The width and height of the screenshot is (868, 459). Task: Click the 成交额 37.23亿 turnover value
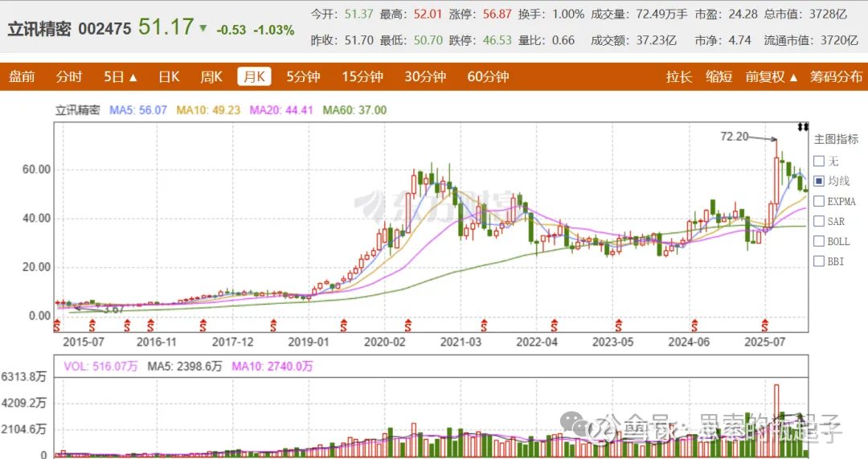[x=656, y=40]
